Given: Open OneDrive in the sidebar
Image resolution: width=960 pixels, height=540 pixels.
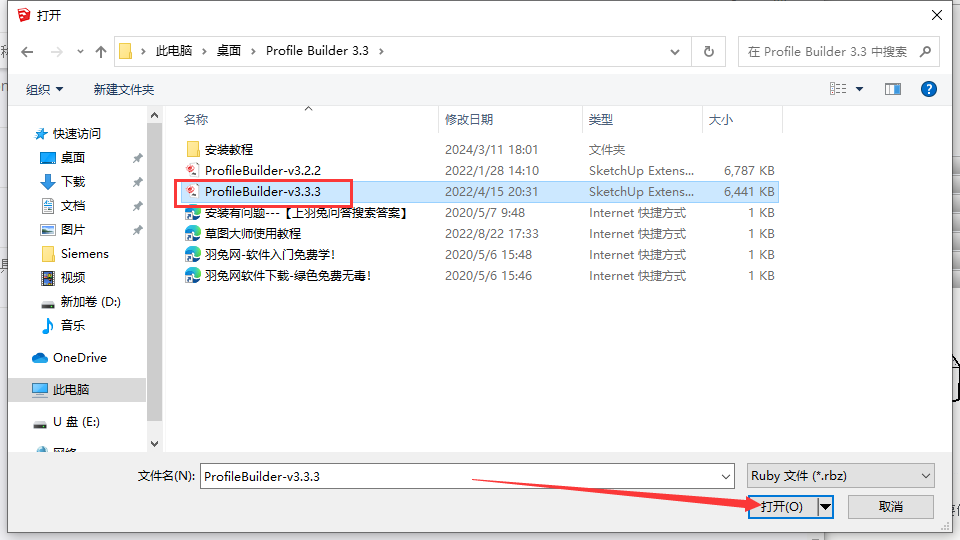Looking at the screenshot, I should tap(80, 358).
